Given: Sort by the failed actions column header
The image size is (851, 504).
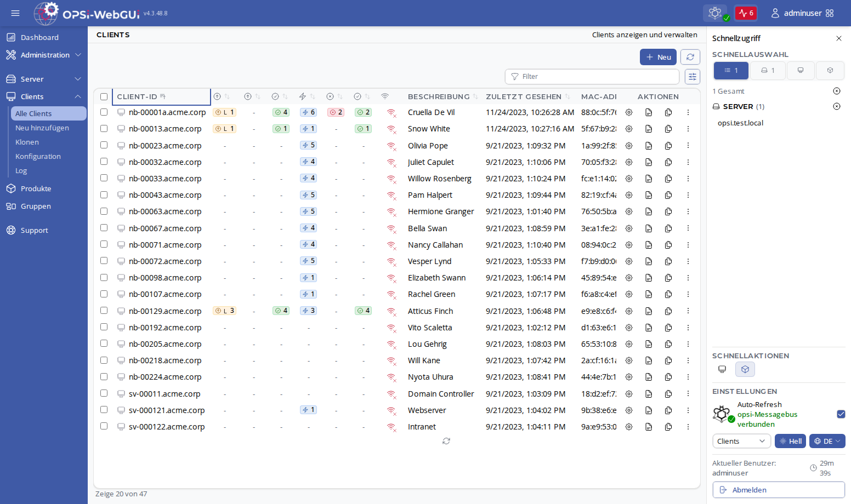Looking at the screenshot, I should point(334,96).
